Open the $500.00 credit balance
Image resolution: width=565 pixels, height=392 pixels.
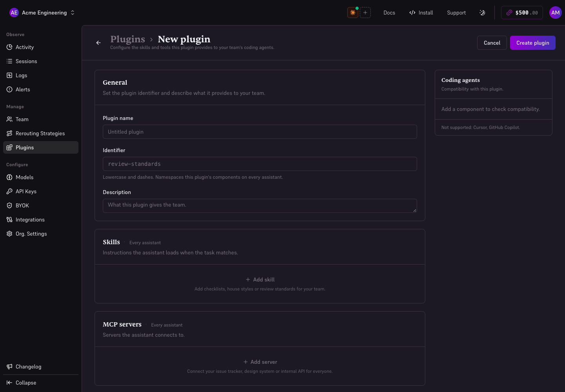[522, 13]
